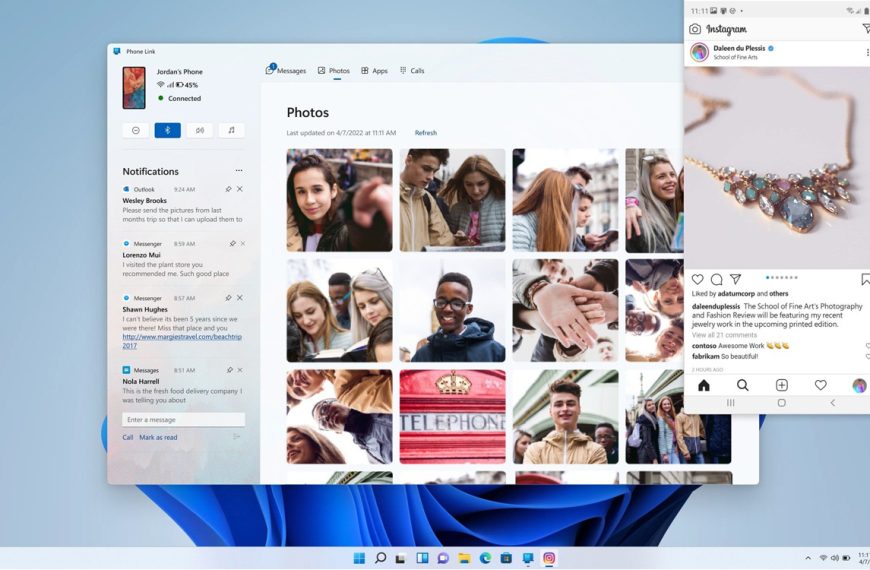The image size is (870, 570).
Task: Switch to the Calls tab
Action: click(x=412, y=70)
